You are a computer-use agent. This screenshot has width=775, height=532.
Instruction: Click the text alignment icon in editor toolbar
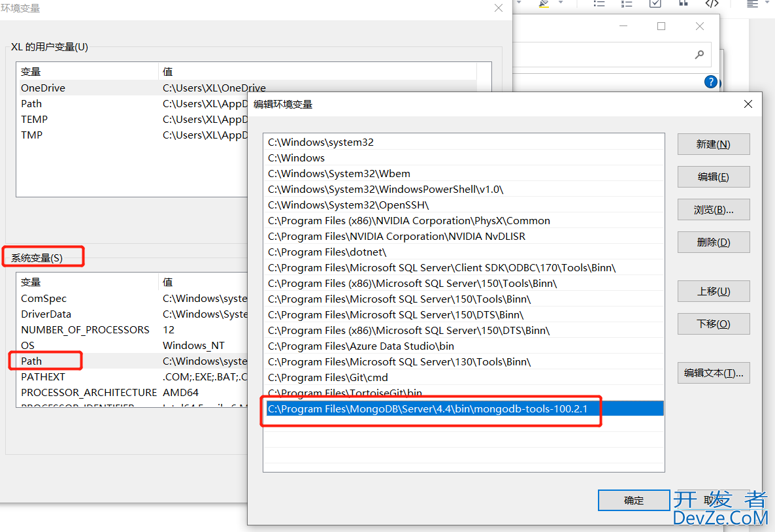point(752,3)
